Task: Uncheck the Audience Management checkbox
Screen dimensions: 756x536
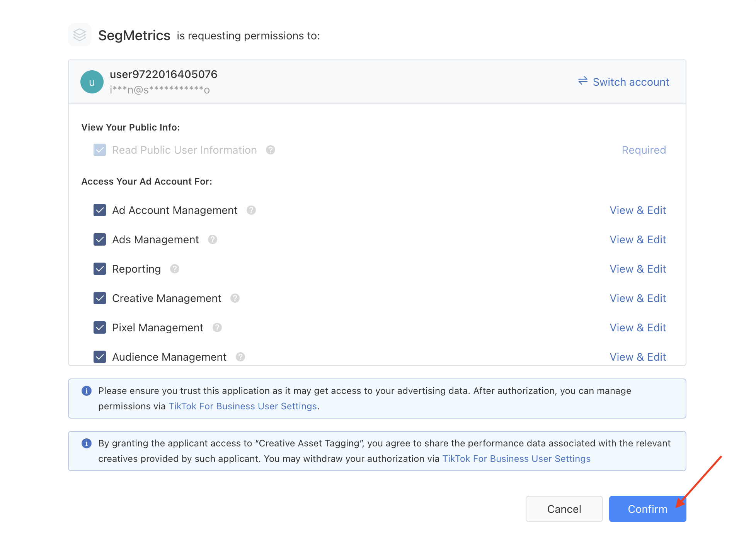Action: [100, 357]
